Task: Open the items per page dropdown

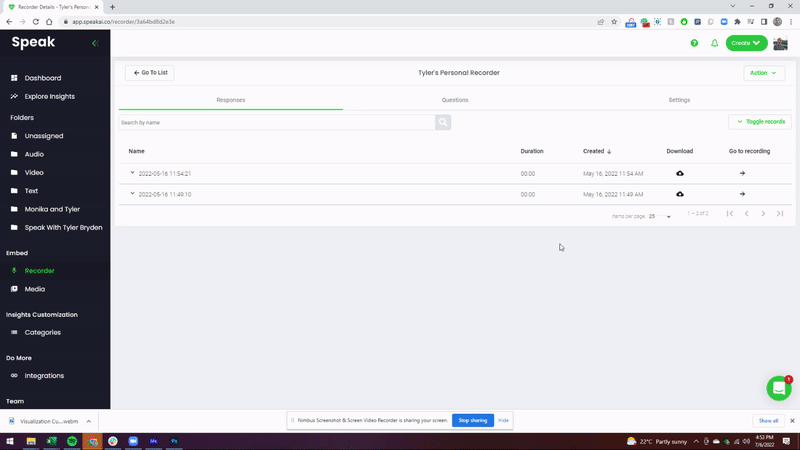Action: pyautogui.click(x=660, y=216)
